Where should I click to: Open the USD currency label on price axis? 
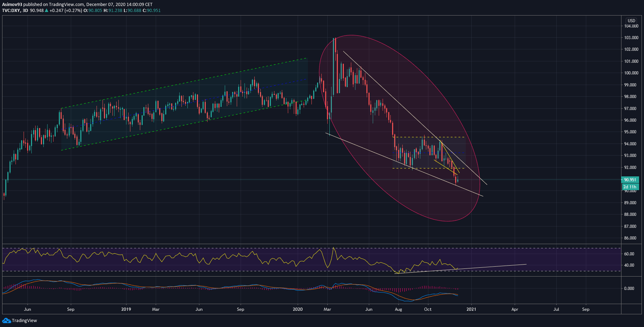[631, 21]
